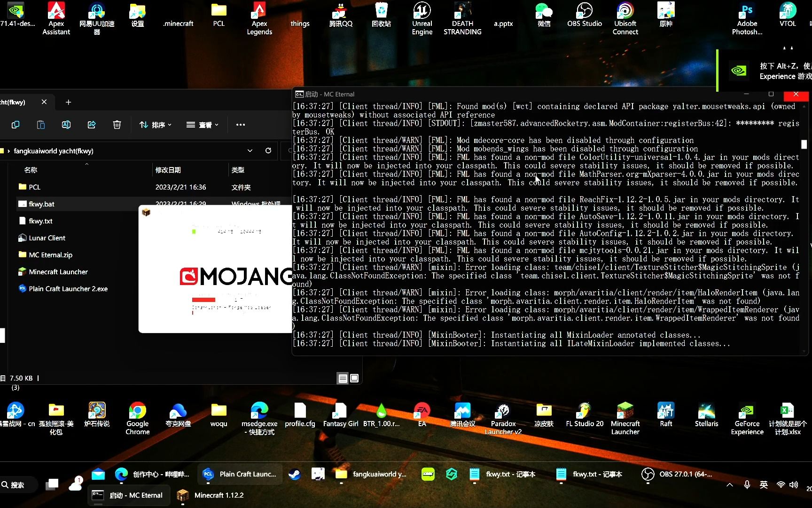
Task: Switch to the details view layout toggle
Action: pyautogui.click(x=343, y=378)
